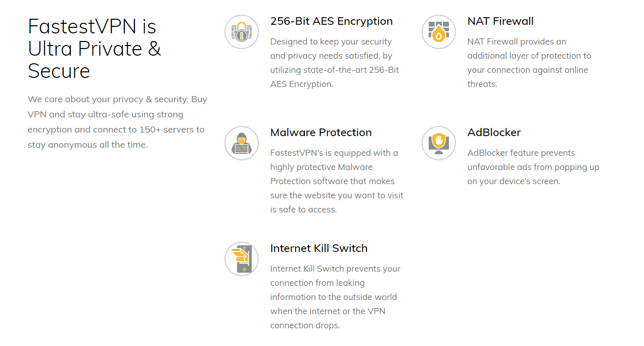Click the AdBlocker shield hand icon
This screenshot has height=346, width=644.
[439, 143]
